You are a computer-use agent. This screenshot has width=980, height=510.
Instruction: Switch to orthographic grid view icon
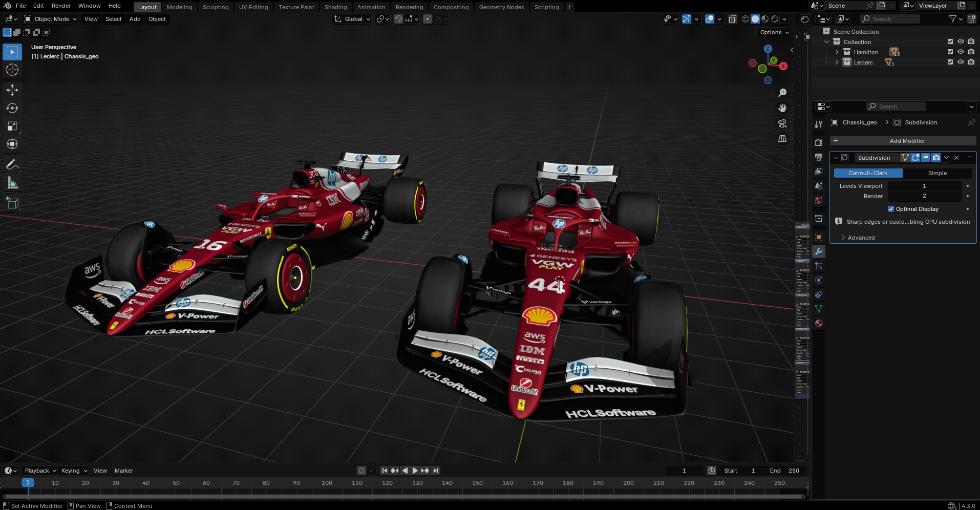[782, 139]
